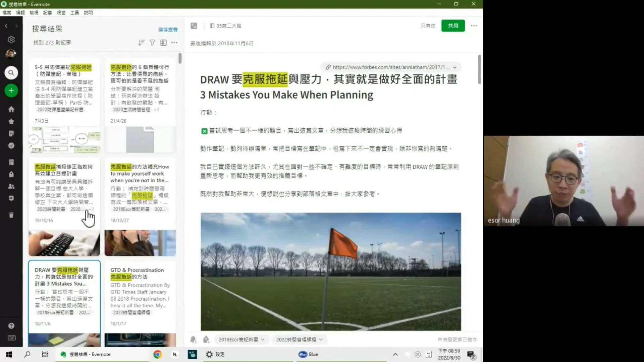The height and width of the screenshot is (362, 644).
Task: Open Chrome from the Windows taskbar
Action: [x=157, y=354]
